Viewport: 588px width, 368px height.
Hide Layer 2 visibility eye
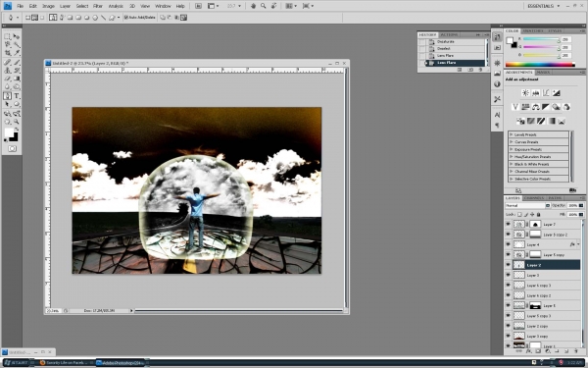coord(508,265)
